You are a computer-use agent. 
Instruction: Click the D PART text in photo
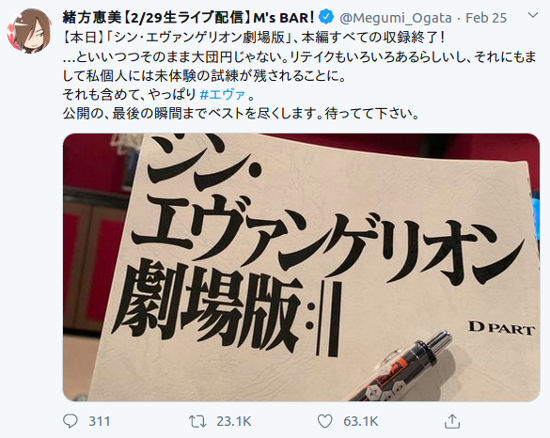pyautogui.click(x=501, y=328)
